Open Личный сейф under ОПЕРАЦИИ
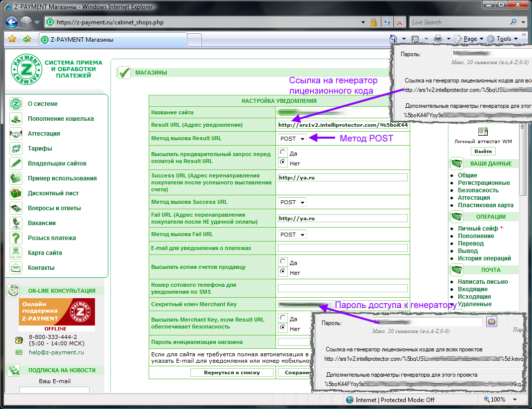 tap(478, 229)
